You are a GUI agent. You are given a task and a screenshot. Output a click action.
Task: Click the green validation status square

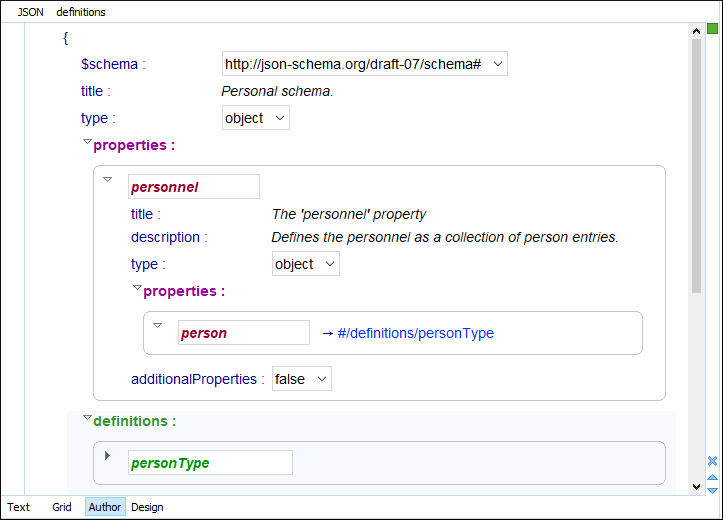[712, 30]
